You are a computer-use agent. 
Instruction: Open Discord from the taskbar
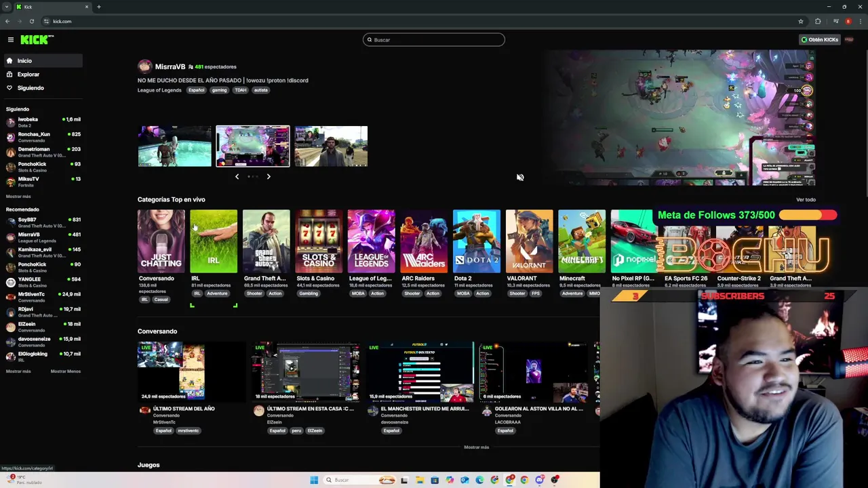coord(540,480)
